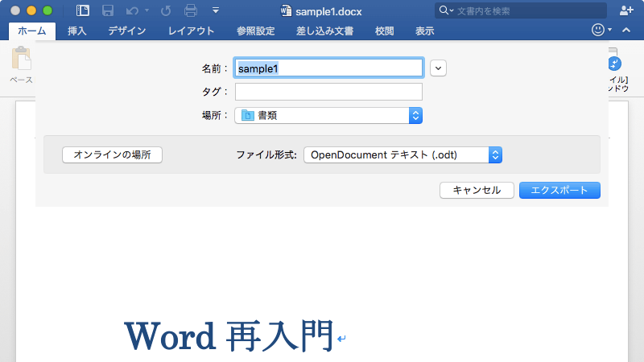Switch to the 校閲 tab

385,31
